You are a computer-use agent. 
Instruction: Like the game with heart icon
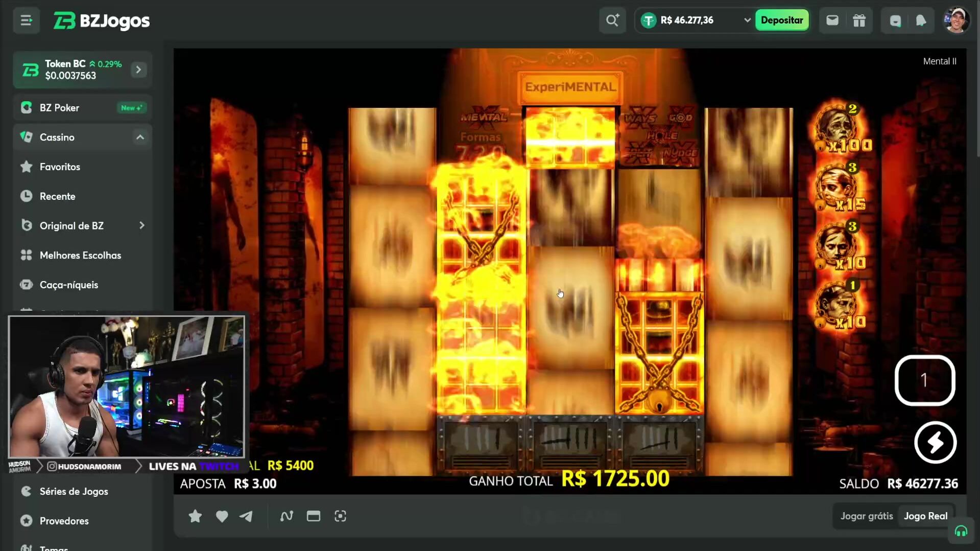222,516
